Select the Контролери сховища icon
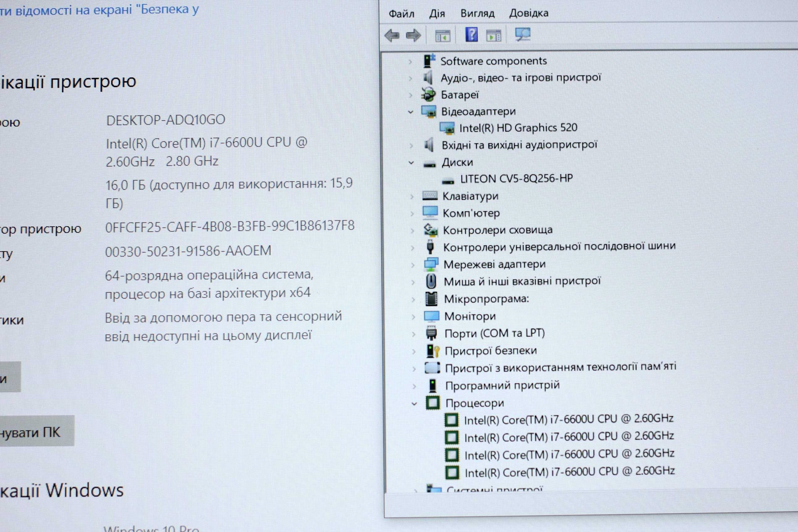This screenshot has height=532, width=798. (430, 230)
